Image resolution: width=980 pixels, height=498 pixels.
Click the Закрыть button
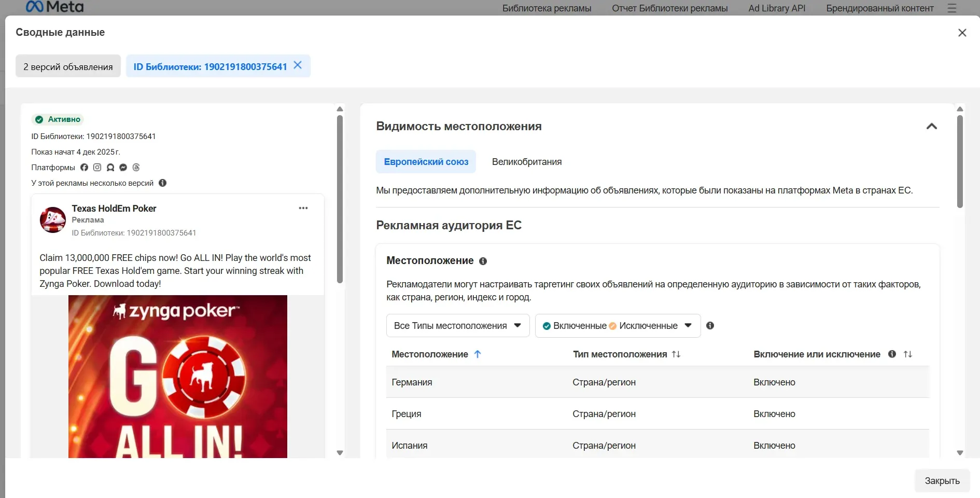(x=942, y=481)
